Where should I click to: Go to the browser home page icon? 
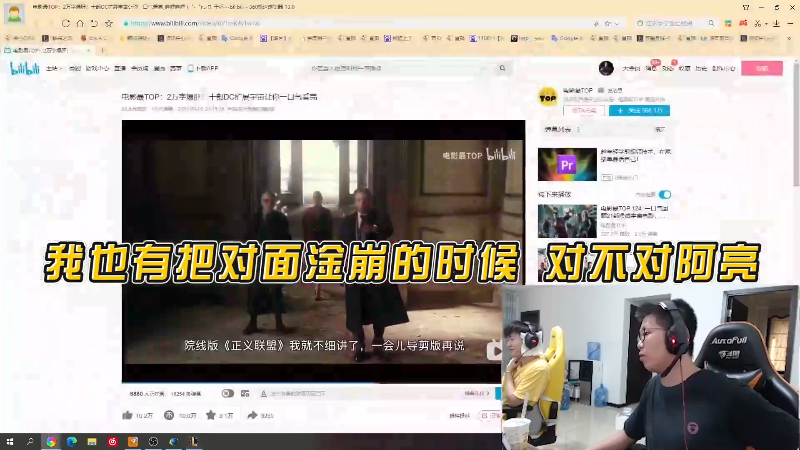pyautogui.click(x=80, y=23)
